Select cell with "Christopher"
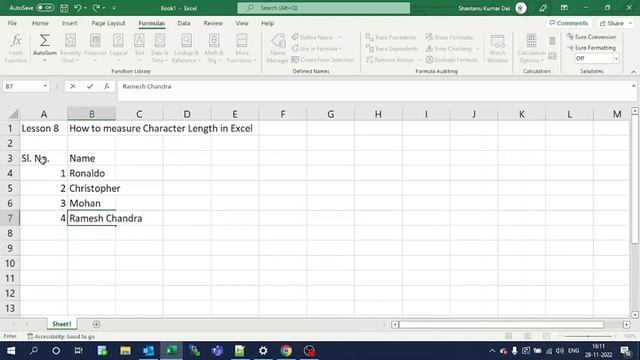This screenshot has width=640, height=360. (91, 188)
